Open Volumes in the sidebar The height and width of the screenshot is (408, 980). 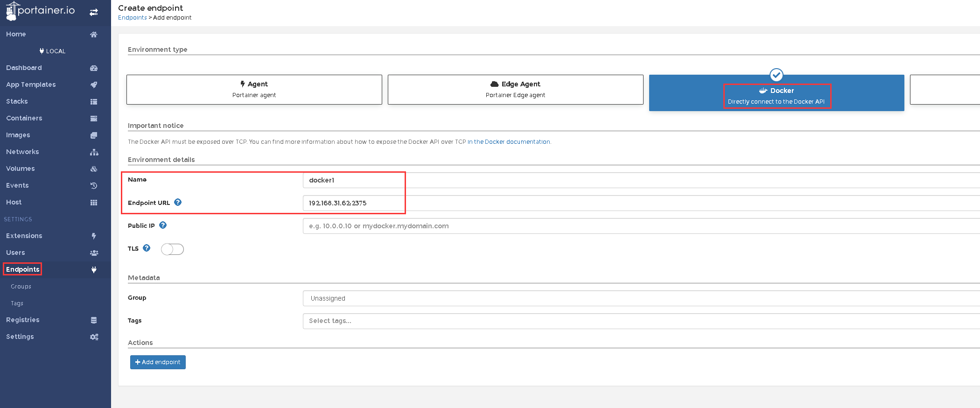coord(21,169)
